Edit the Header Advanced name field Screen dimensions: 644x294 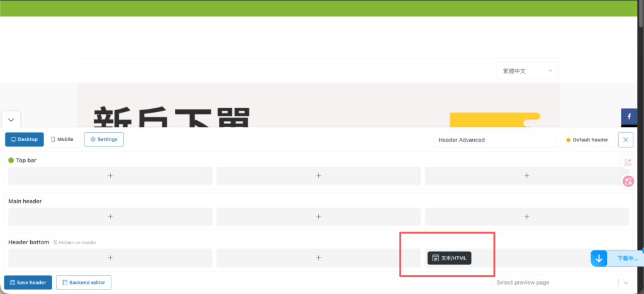[x=495, y=140]
